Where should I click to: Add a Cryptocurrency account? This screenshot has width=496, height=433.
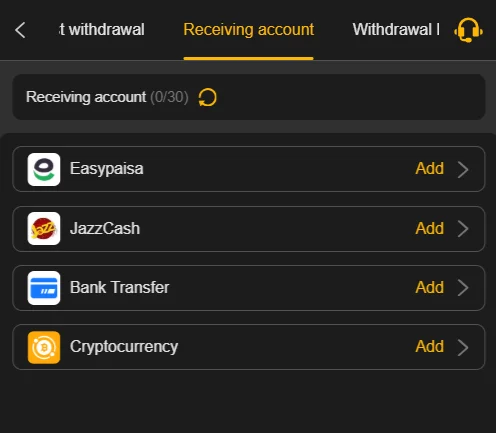click(429, 346)
